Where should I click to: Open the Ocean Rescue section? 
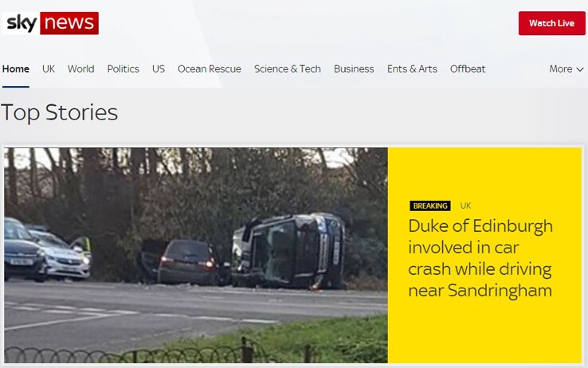(x=210, y=69)
